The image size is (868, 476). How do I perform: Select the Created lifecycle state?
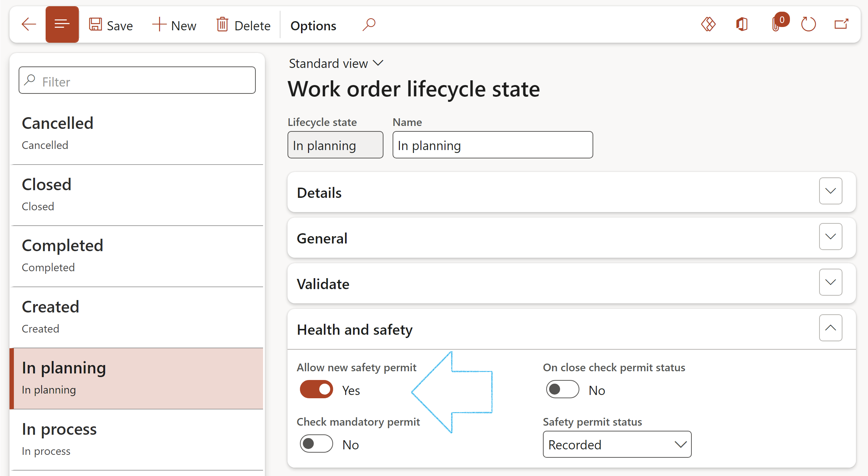137,317
